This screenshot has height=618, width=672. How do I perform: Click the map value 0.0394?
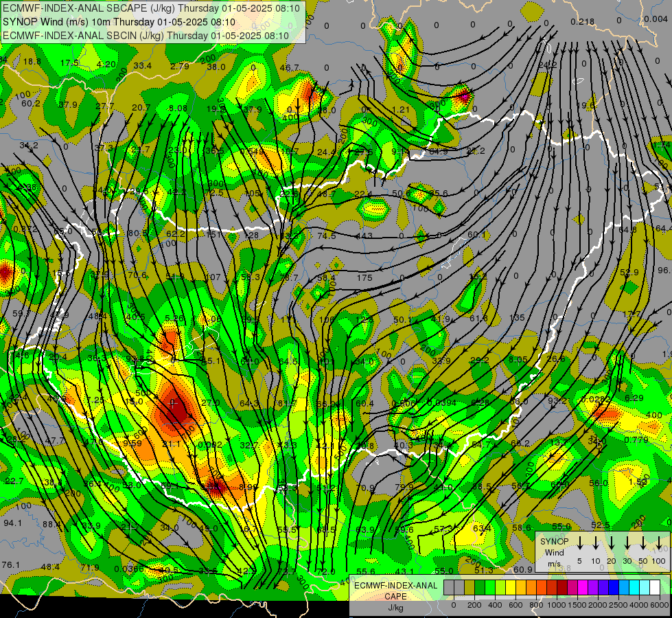[x=442, y=402]
